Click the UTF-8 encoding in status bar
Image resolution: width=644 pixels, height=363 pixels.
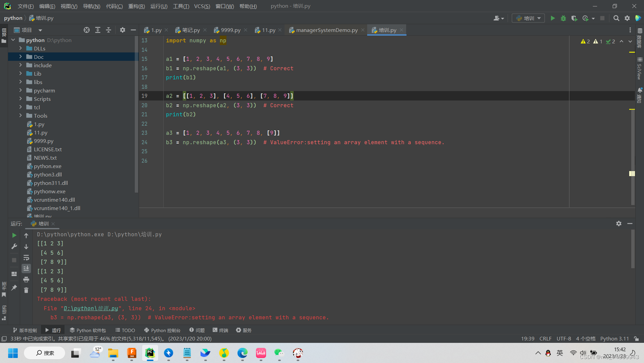pyautogui.click(x=564, y=338)
